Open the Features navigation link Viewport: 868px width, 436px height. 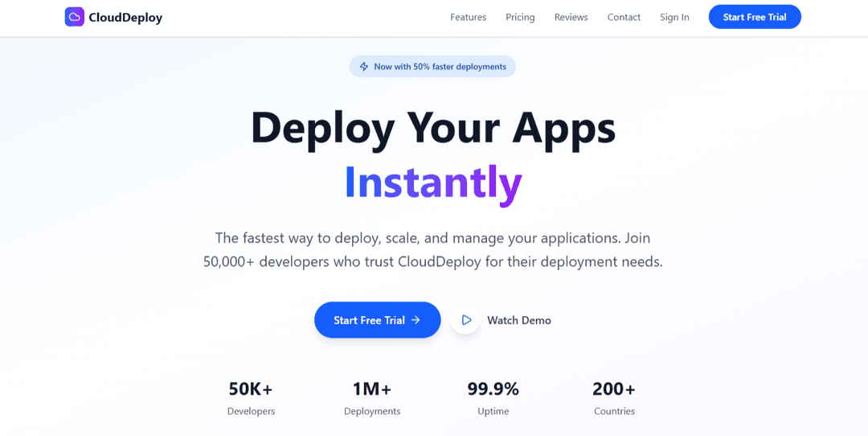point(468,17)
